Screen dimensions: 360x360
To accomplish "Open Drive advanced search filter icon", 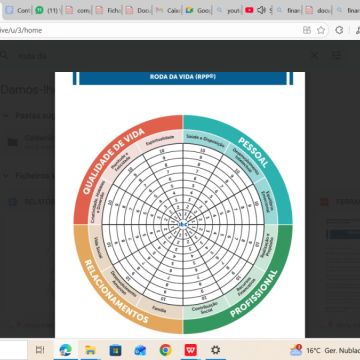I will tap(337, 55).
